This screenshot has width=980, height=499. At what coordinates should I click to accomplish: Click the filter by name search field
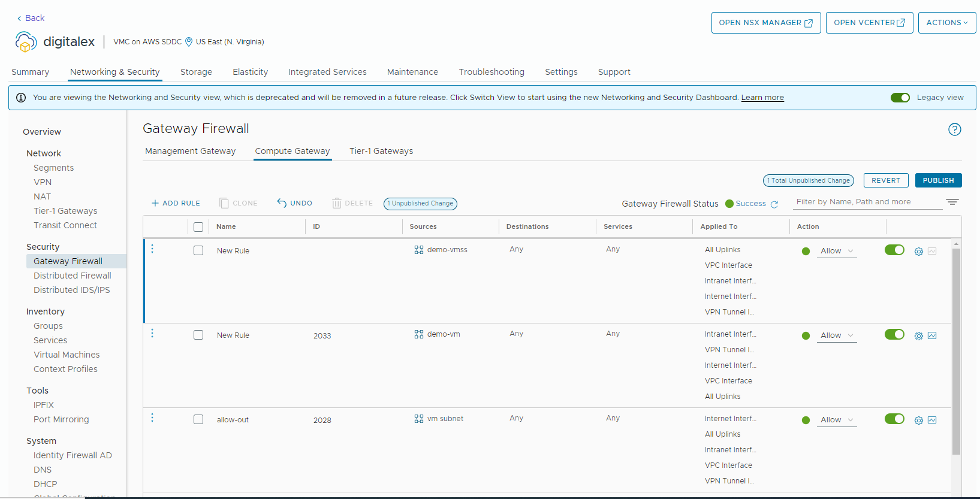[866, 202]
